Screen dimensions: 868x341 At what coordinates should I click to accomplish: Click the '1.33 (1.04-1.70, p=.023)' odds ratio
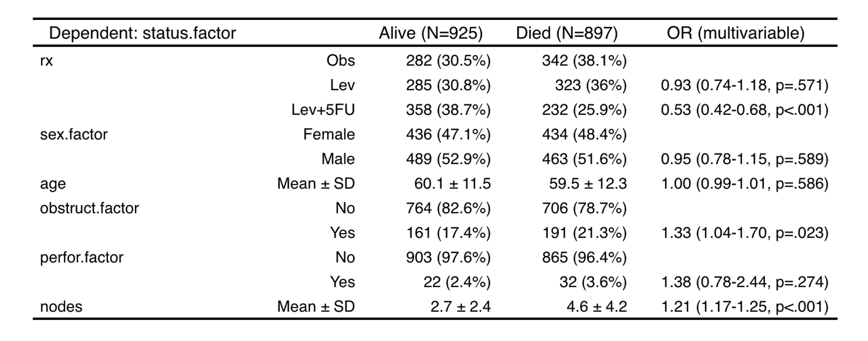coord(745,233)
